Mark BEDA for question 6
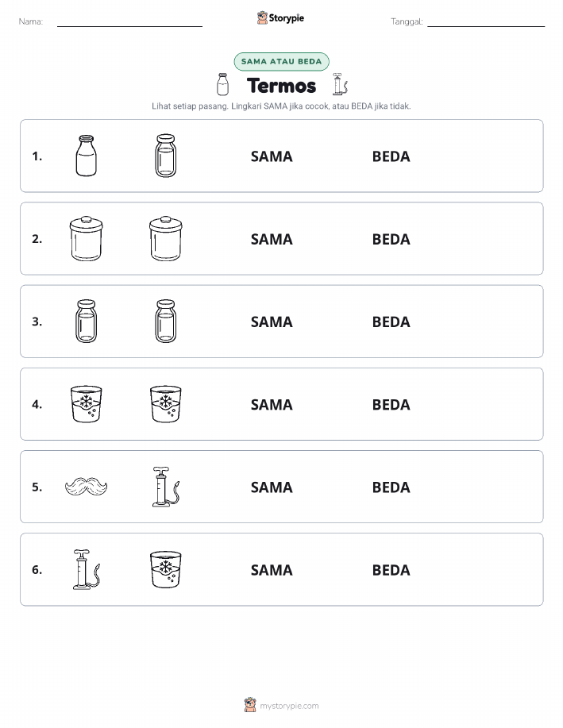 [391, 570]
